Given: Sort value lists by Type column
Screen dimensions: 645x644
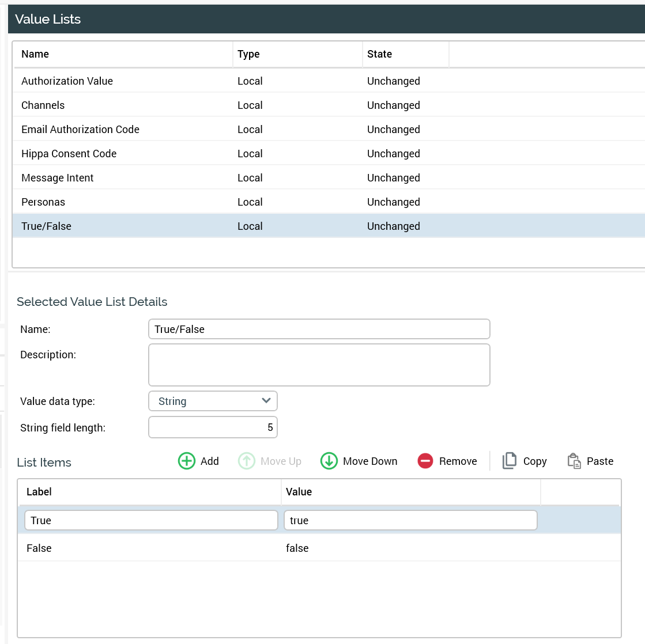Looking at the screenshot, I should (x=248, y=54).
